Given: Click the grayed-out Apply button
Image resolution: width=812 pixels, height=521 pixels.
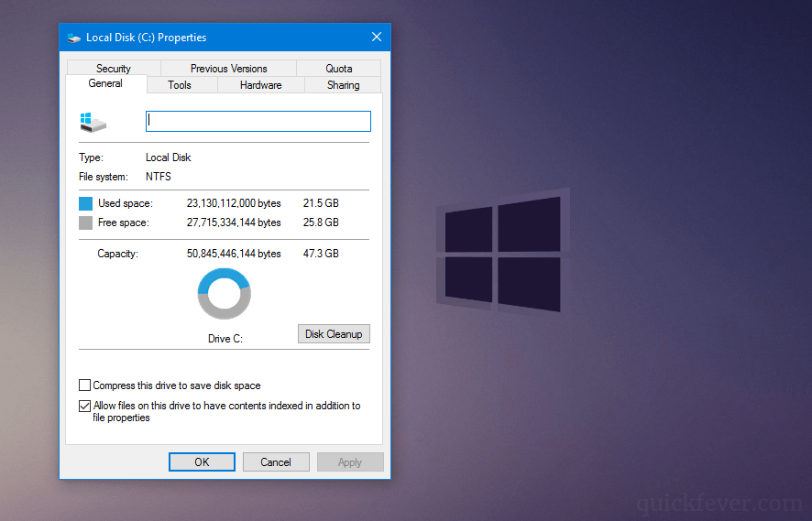Looking at the screenshot, I should [350, 462].
